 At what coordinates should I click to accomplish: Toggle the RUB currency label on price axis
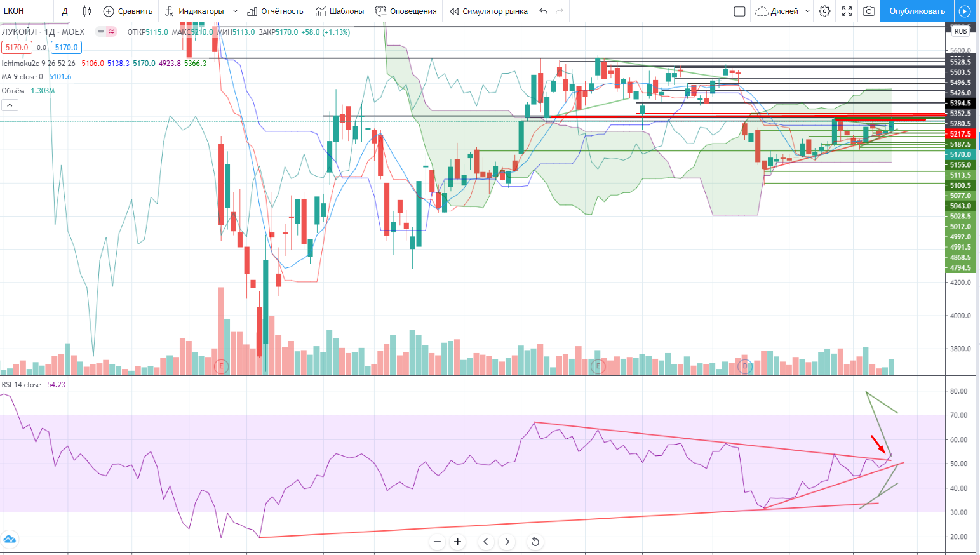[x=960, y=31]
